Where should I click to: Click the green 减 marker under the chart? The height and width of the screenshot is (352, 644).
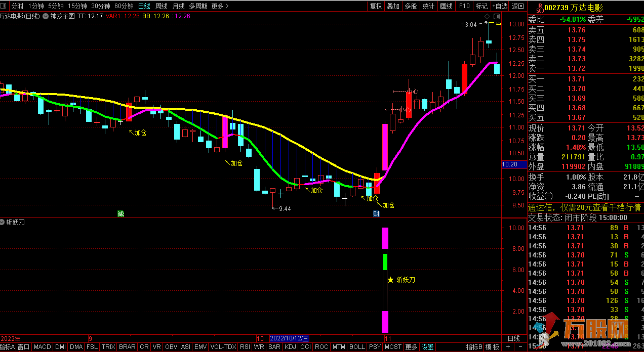pyautogui.click(x=120, y=213)
